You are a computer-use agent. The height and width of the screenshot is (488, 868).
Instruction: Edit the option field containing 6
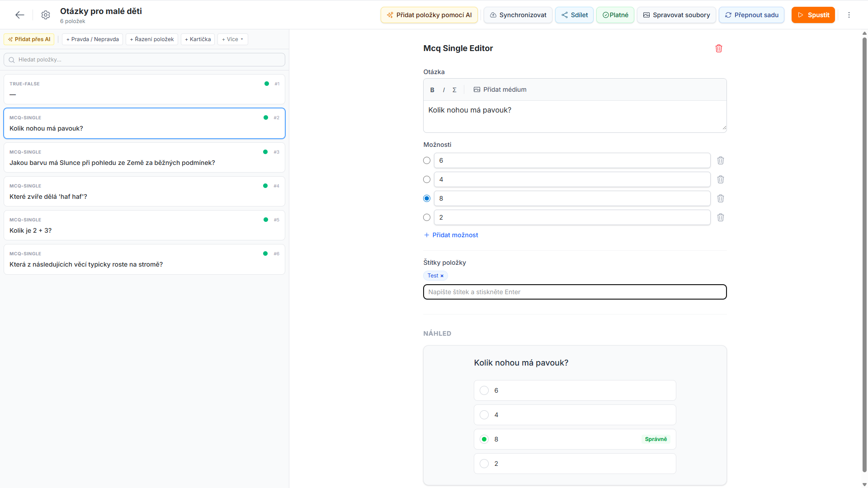tap(572, 160)
